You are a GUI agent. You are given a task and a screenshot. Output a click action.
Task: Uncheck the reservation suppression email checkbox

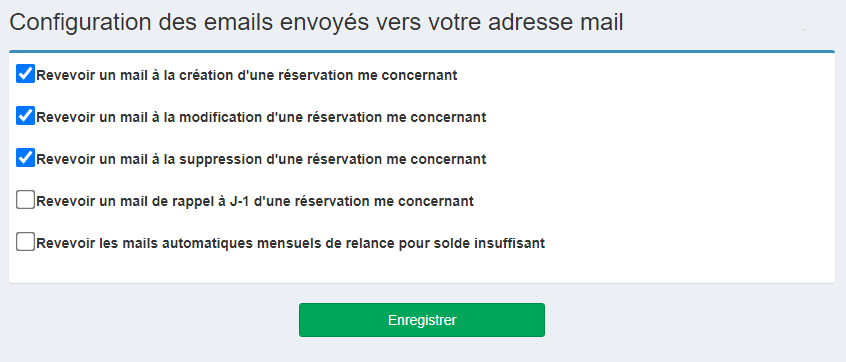pos(25,158)
